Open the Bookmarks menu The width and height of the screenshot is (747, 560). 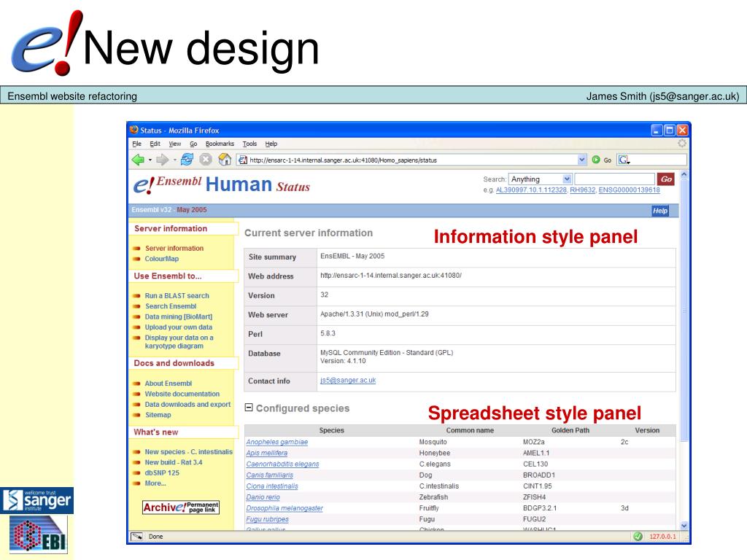point(220,144)
